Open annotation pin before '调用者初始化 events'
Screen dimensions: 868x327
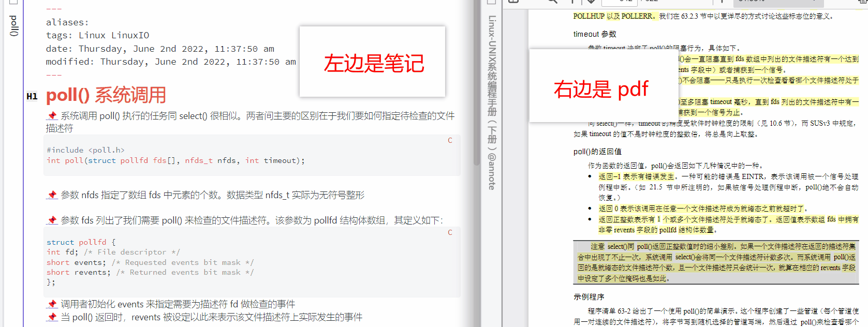52,304
